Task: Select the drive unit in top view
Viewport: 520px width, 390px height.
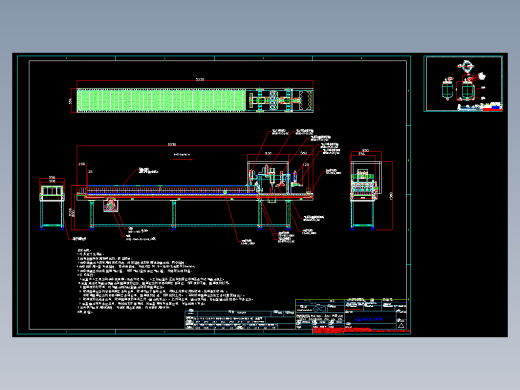Action: point(279,100)
